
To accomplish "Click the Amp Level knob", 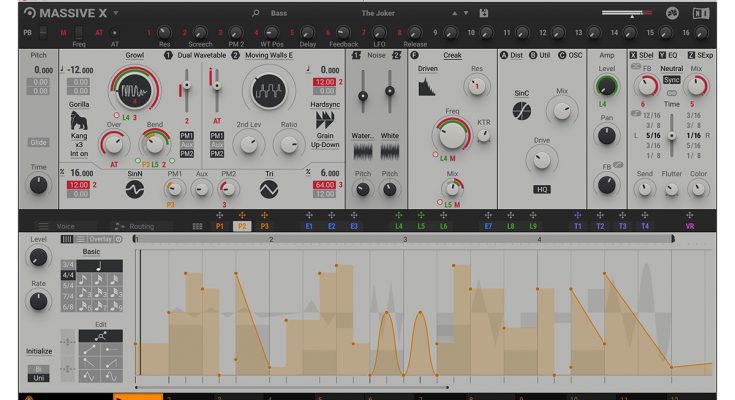I will point(606,87).
